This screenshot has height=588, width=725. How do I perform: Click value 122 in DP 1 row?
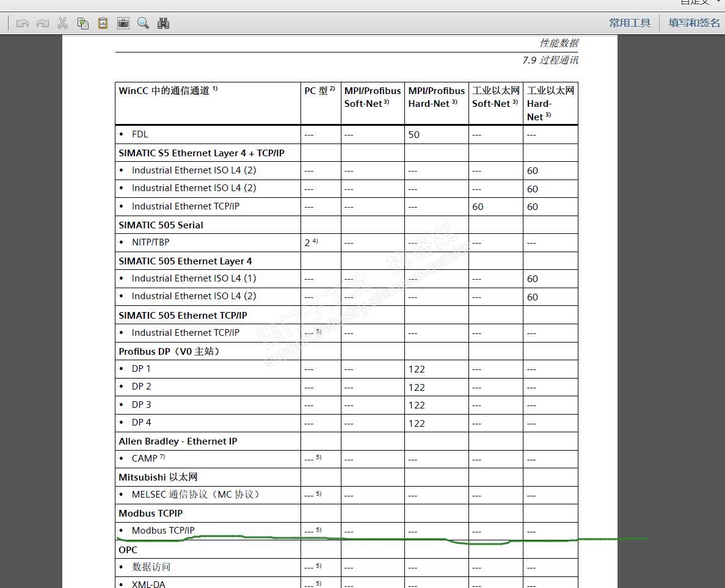pos(416,369)
